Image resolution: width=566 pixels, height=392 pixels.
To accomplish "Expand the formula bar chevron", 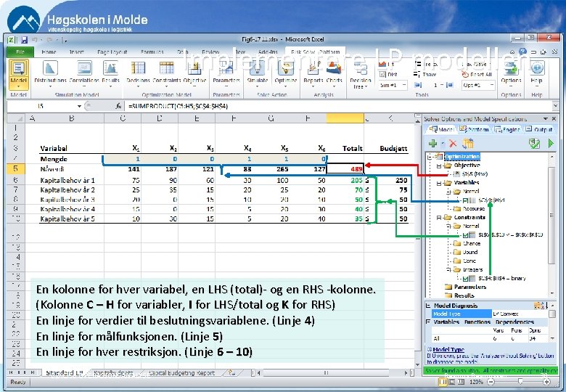I will tap(555, 106).
